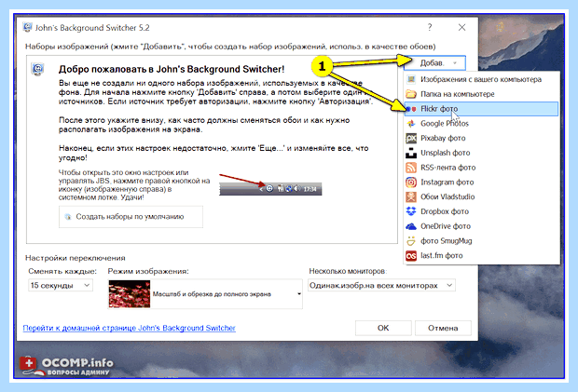
Task: Click the system tray example image
Action: [x=270, y=189]
